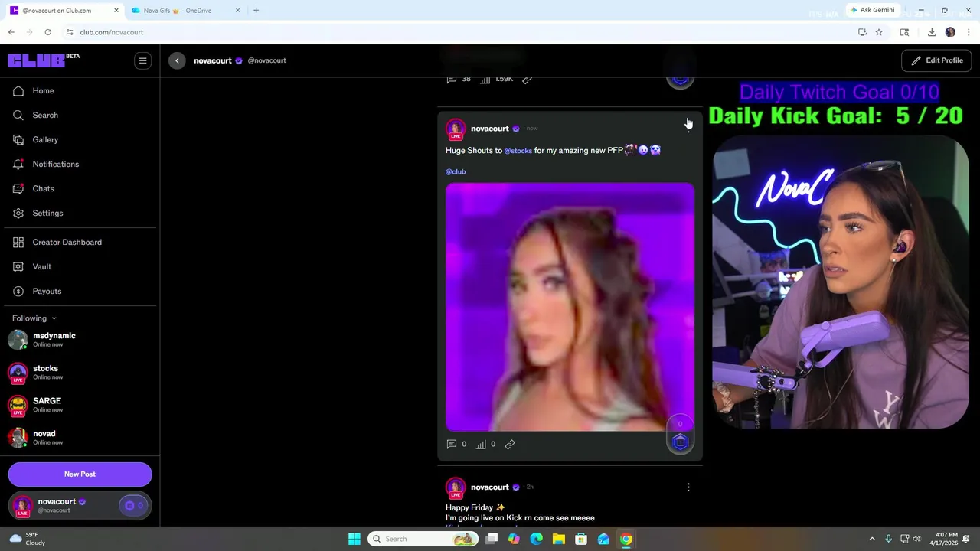
Task: Open the options menu of the Happy Friday post
Action: (x=688, y=487)
